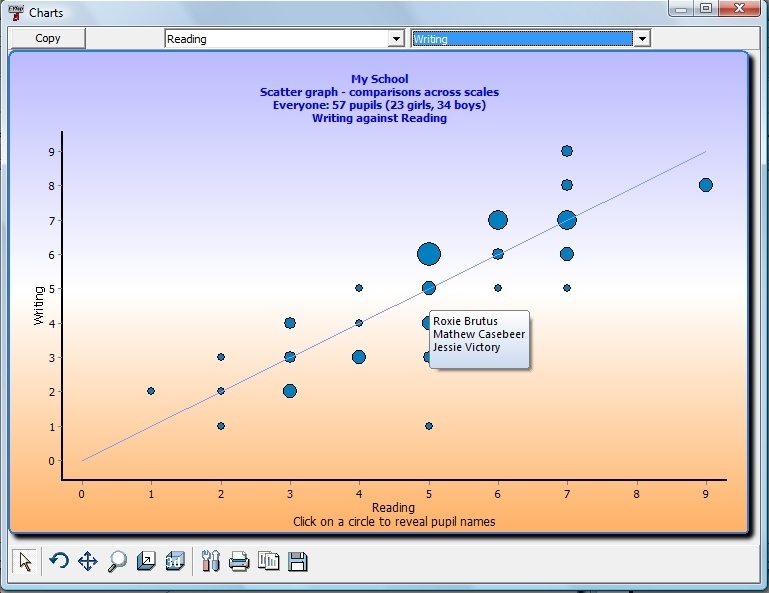The height and width of the screenshot is (593, 769).
Task: Click the copy chart pages icon
Action: 268,561
